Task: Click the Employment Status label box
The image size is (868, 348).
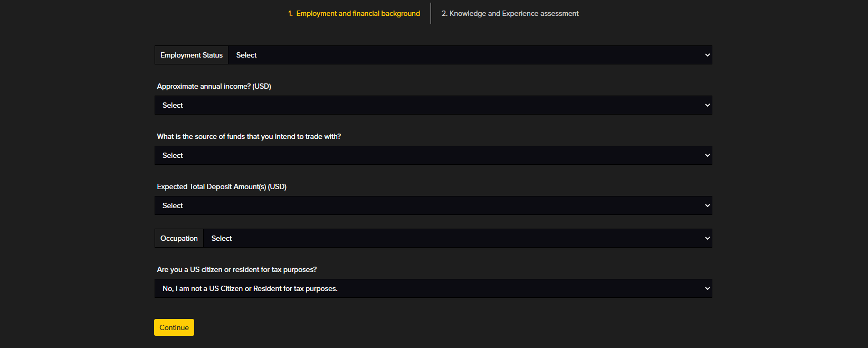Action: tap(192, 55)
